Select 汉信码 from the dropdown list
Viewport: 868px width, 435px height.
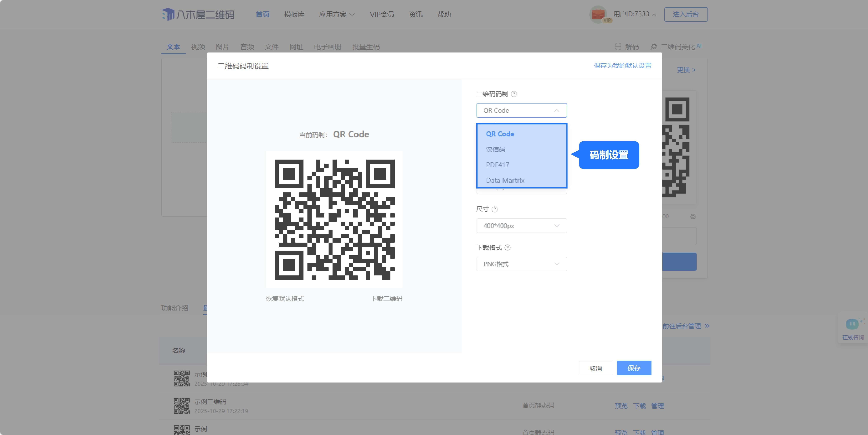[x=495, y=149]
